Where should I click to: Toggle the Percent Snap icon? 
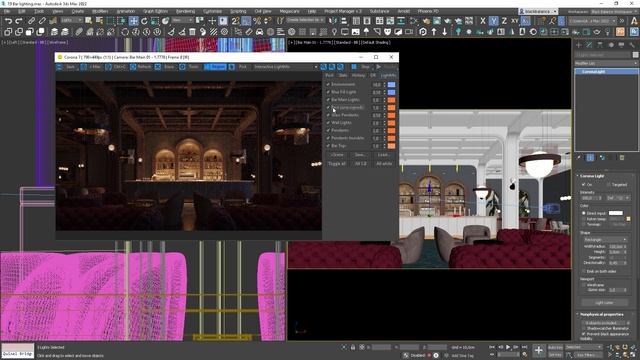(257, 21)
